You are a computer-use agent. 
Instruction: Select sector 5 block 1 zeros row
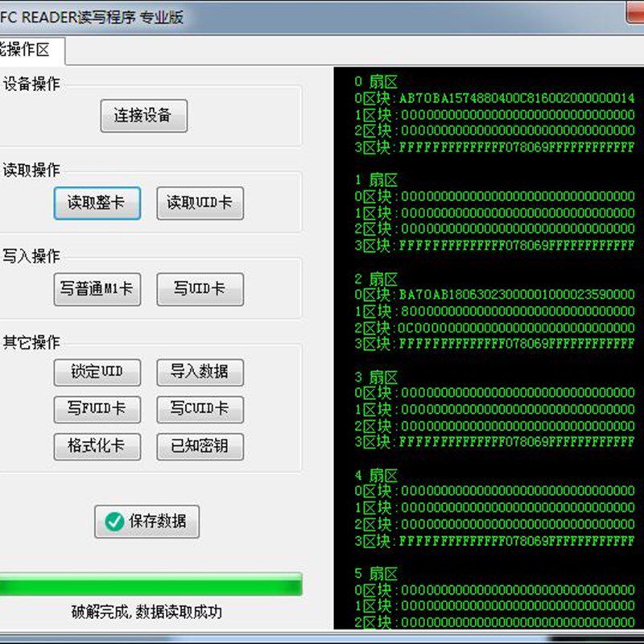pos(494,606)
